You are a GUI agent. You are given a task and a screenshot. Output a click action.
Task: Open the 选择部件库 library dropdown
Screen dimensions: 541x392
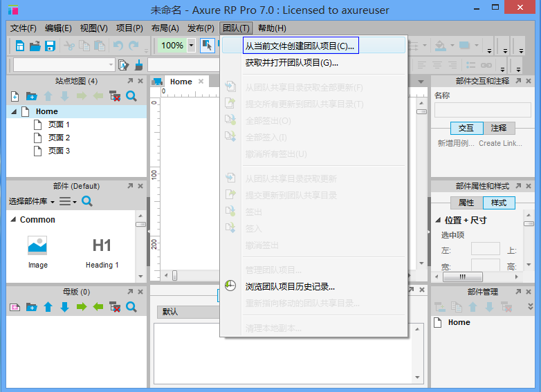tap(31, 201)
